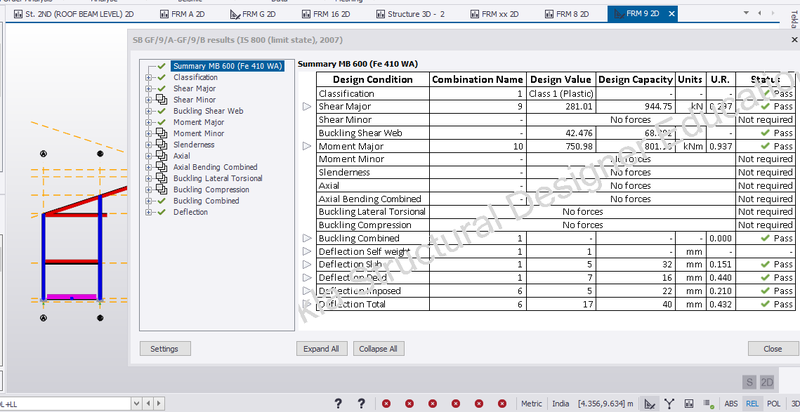Click the left question mark status icon
This screenshot has height=412, width=800.
point(338,403)
